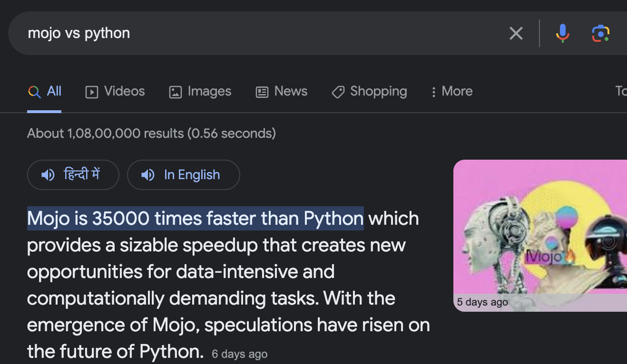
Task: Click the search magnifier icon beside All
Action: pyautogui.click(x=34, y=92)
